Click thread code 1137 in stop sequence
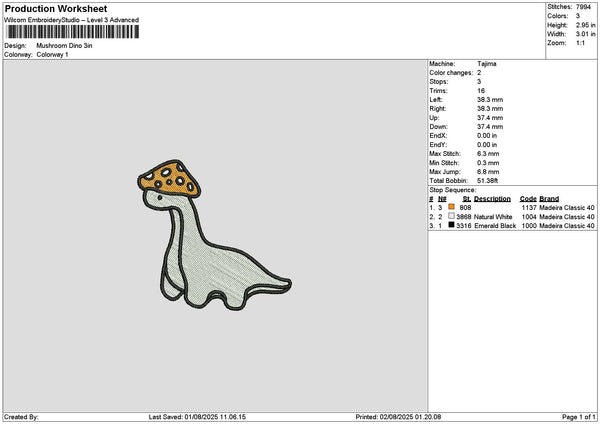The width and height of the screenshot is (600, 424). (x=529, y=208)
